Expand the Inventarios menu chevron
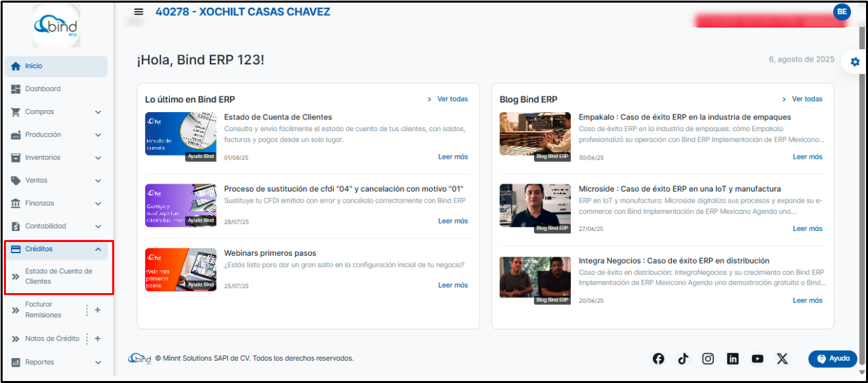The height and width of the screenshot is (383, 868). click(x=98, y=158)
